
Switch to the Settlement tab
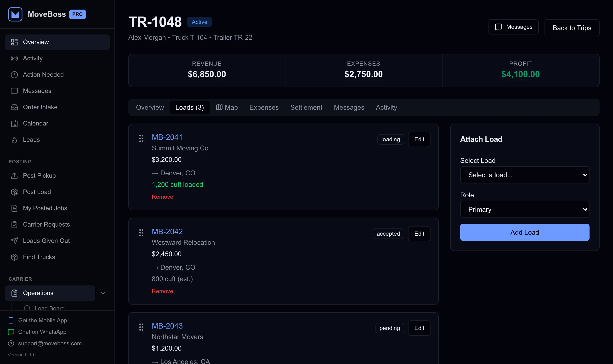click(x=306, y=107)
